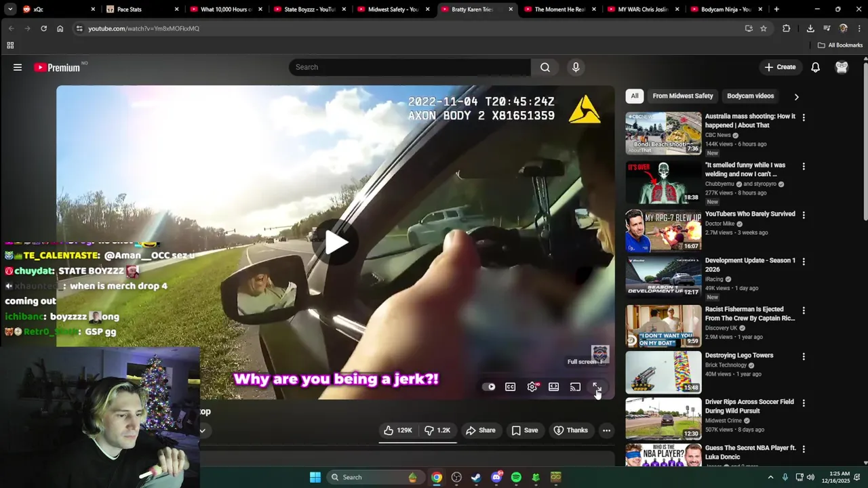Click the address bar URL
868x488 pixels.
coord(144,28)
